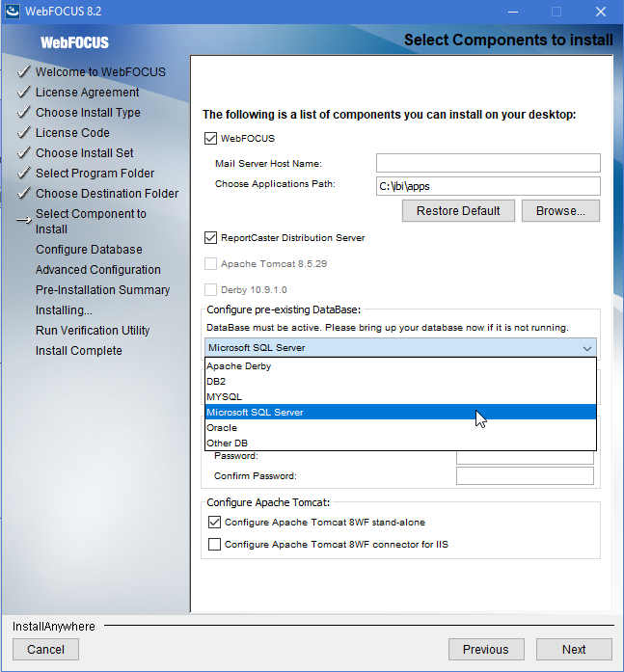Tick the Derby 10.9.1.0 checkbox
Image resolution: width=624 pixels, height=672 pixels.
pyautogui.click(x=210, y=289)
